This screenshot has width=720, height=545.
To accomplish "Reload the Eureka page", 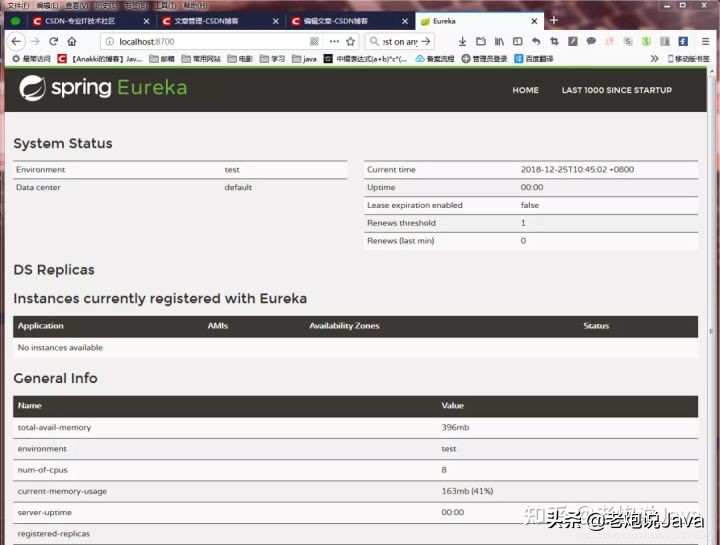I will pos(53,41).
